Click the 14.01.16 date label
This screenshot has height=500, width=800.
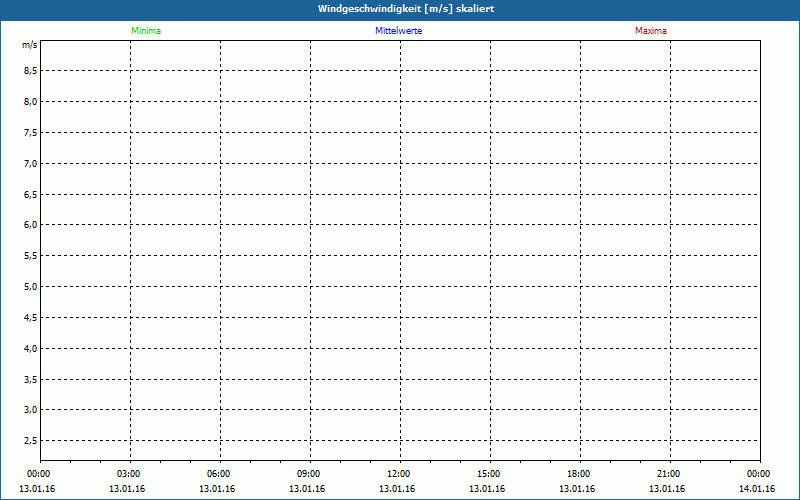[x=757, y=489]
